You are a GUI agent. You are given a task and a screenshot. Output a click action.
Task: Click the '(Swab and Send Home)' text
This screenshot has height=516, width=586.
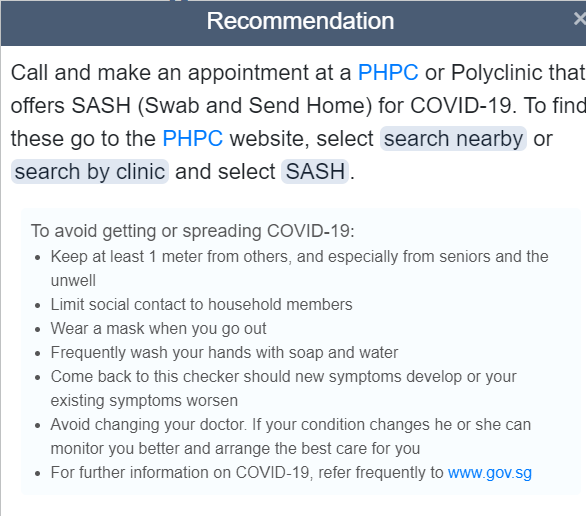tap(255, 105)
